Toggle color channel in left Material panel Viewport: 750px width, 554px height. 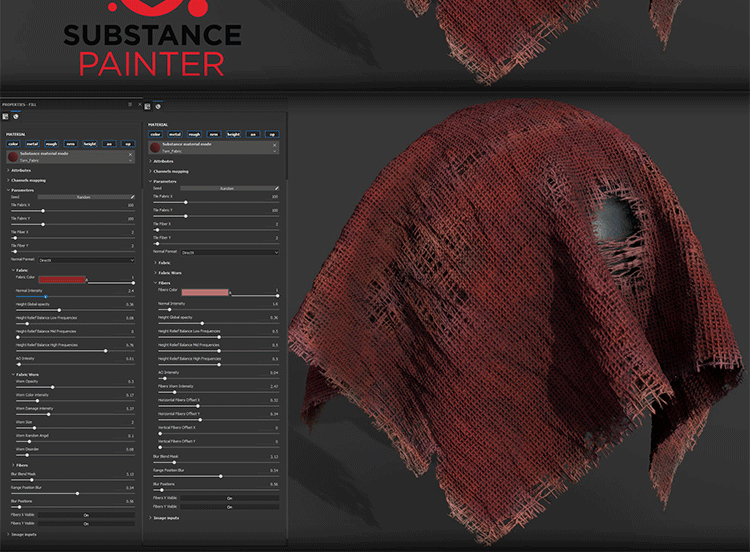tap(13, 144)
